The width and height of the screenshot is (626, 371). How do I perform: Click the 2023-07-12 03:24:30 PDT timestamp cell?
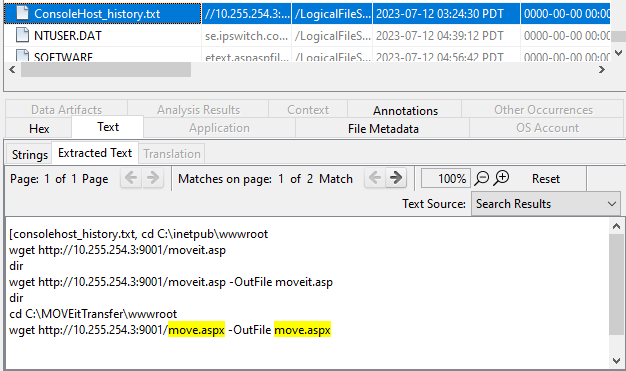coord(446,14)
